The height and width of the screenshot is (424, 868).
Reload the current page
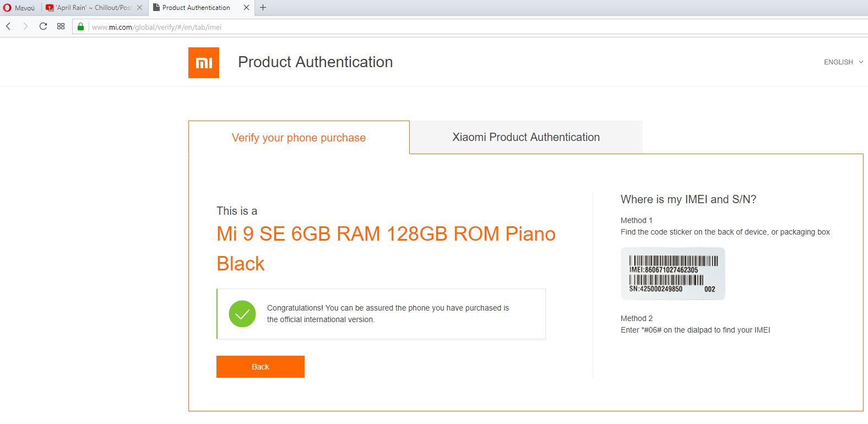[43, 26]
